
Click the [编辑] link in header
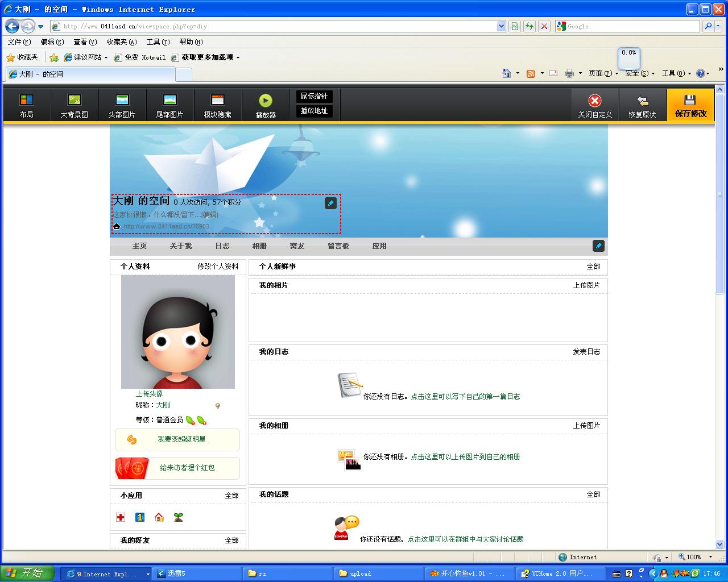tap(210, 215)
